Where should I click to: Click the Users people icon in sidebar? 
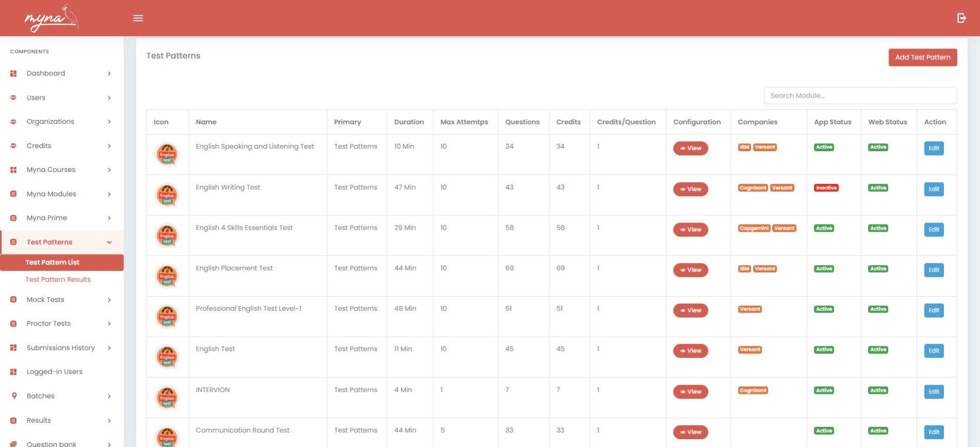tap(13, 98)
